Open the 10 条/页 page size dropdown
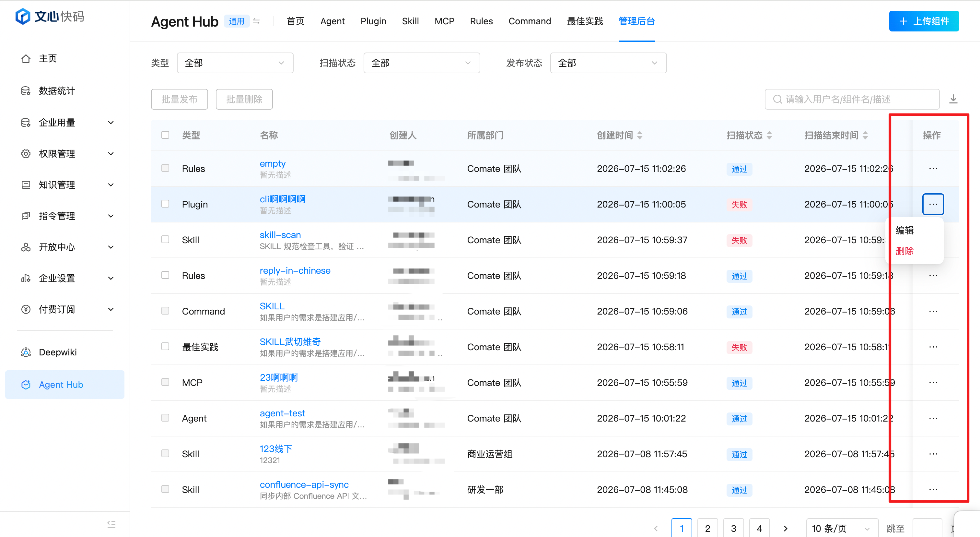The width and height of the screenshot is (980, 537). pos(842,528)
